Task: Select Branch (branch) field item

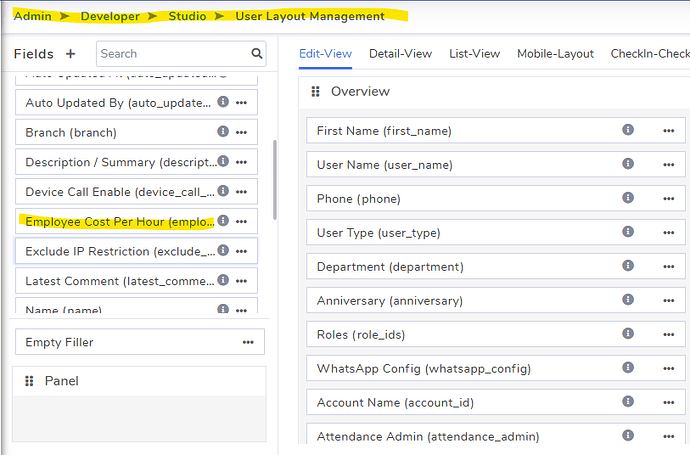Action: pos(136,132)
